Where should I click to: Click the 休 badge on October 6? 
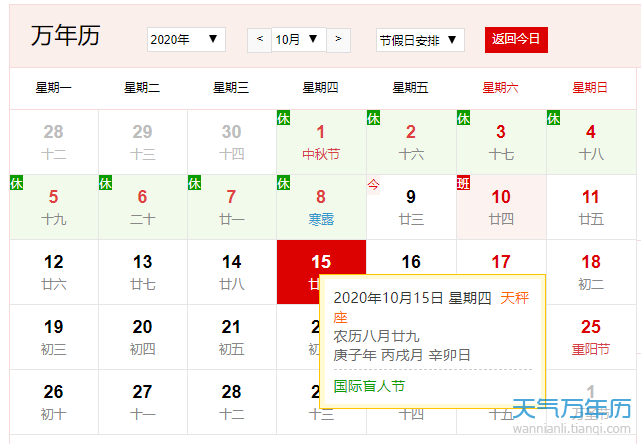(x=105, y=183)
